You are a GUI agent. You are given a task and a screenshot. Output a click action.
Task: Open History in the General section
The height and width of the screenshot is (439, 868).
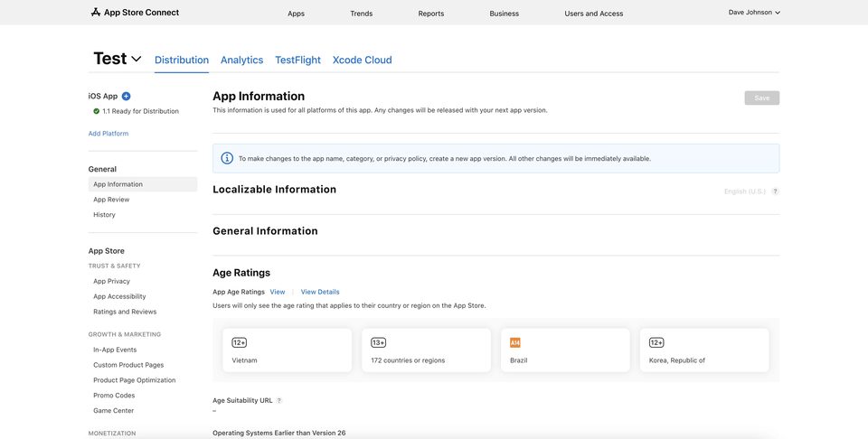[x=104, y=214]
